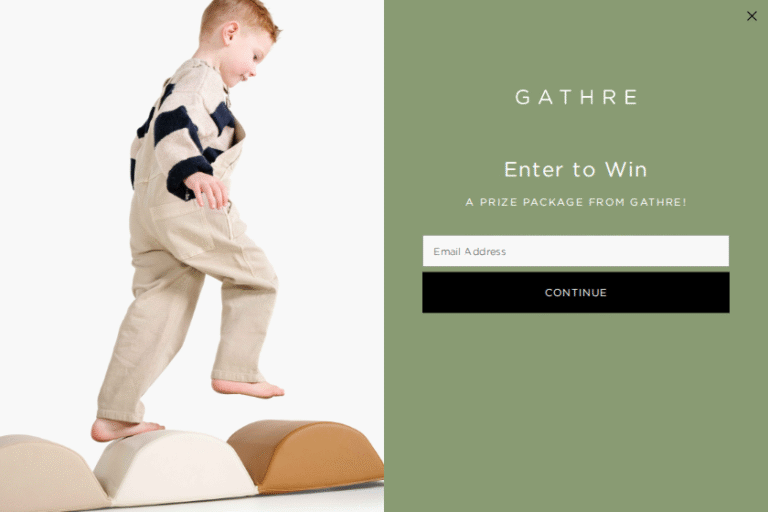Click the GATHRE logo text
Viewport: 768px width, 512px height.
point(576,97)
